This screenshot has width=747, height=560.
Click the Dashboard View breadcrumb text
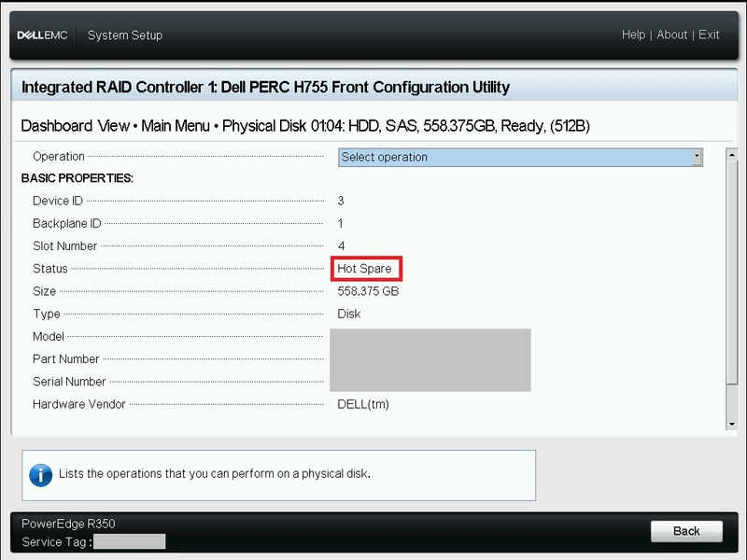(76, 126)
